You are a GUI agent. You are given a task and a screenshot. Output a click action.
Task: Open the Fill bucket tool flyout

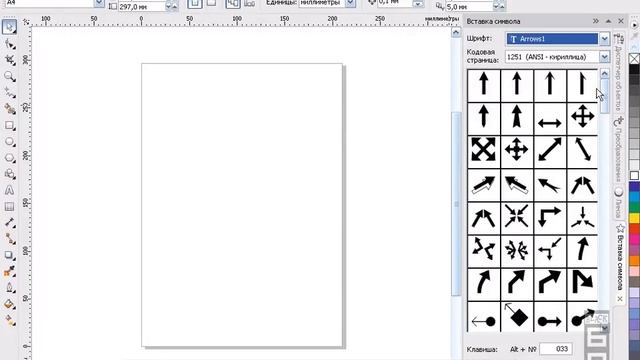click(x=9, y=304)
